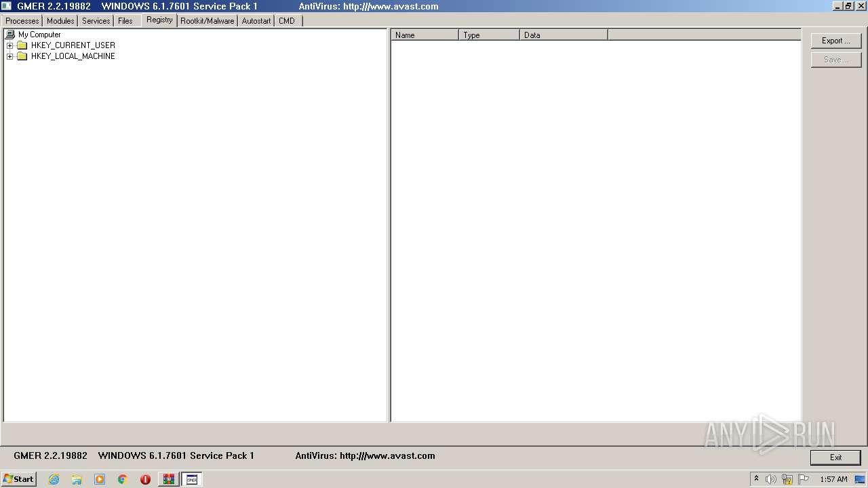The width and height of the screenshot is (868, 488).
Task: Click the Export ... button
Action: pyautogui.click(x=836, y=41)
